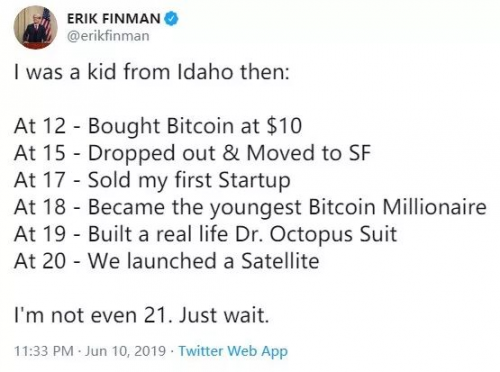Click the 'Dr. Octopus Suit' text
500x372 pixels.
(316, 234)
